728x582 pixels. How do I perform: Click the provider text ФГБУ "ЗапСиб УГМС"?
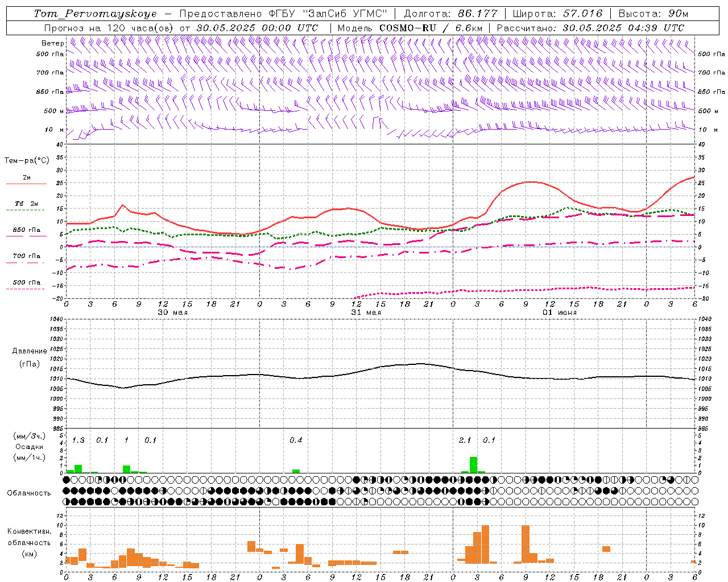coord(328,14)
